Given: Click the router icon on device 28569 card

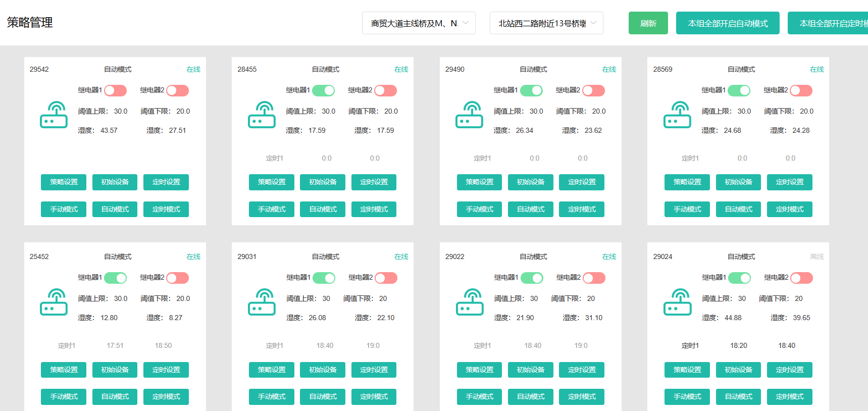Looking at the screenshot, I should 677,115.
